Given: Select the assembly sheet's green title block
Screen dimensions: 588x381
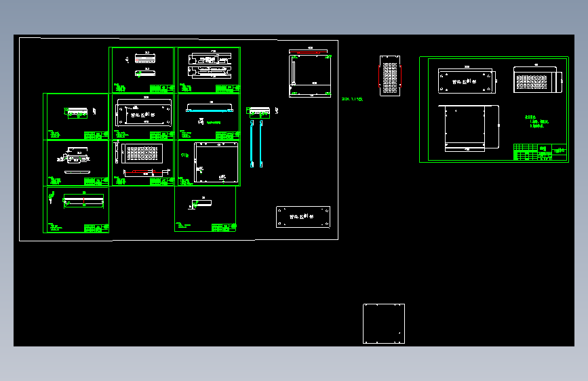Looking at the screenshot, I should pyautogui.click(x=540, y=152).
